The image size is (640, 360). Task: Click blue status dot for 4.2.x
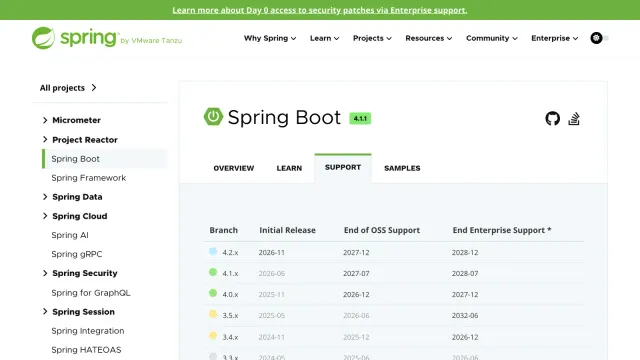click(213, 251)
